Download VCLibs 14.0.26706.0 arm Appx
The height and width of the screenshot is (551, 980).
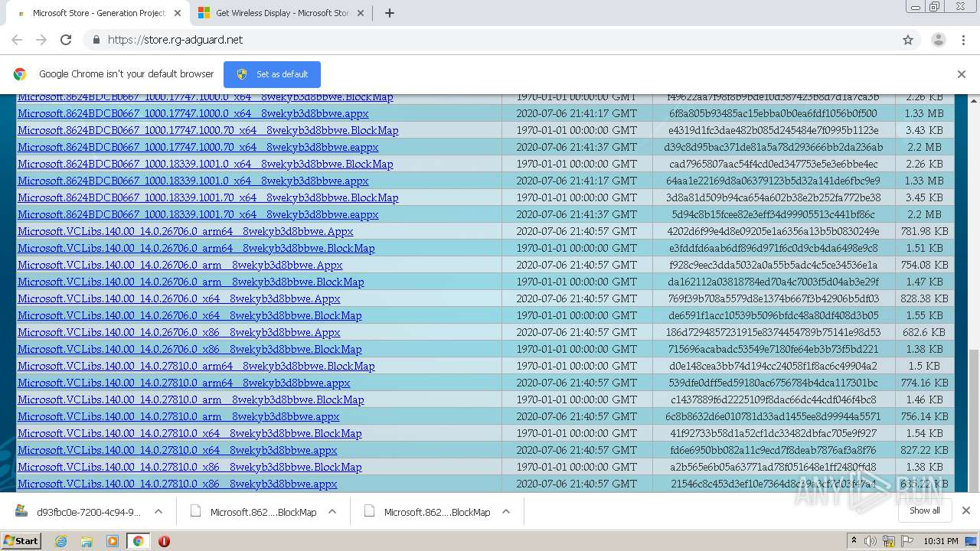180,266
